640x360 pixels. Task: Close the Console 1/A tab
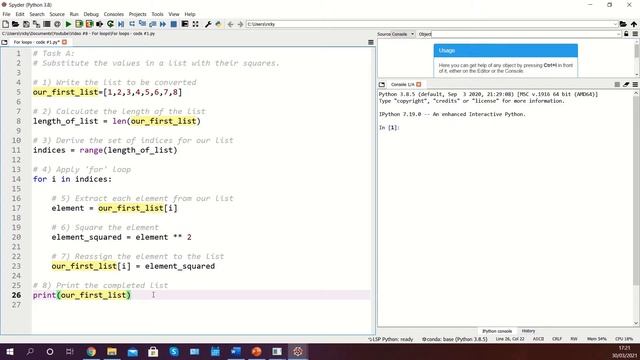click(419, 84)
